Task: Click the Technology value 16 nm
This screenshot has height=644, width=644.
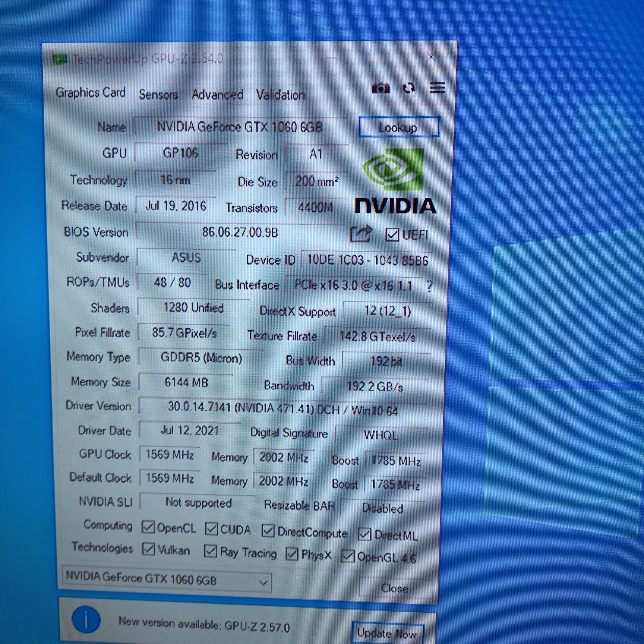Action: pyautogui.click(x=175, y=181)
